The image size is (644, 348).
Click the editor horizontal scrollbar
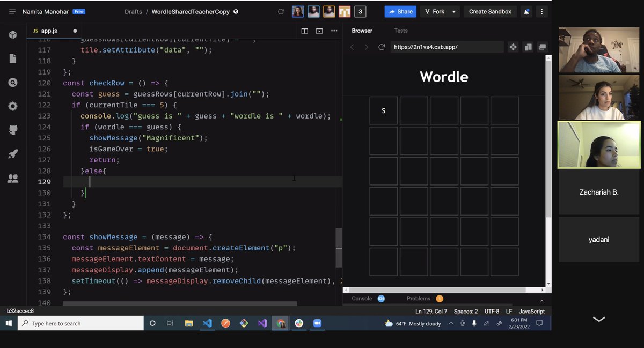pyautogui.click(x=180, y=303)
